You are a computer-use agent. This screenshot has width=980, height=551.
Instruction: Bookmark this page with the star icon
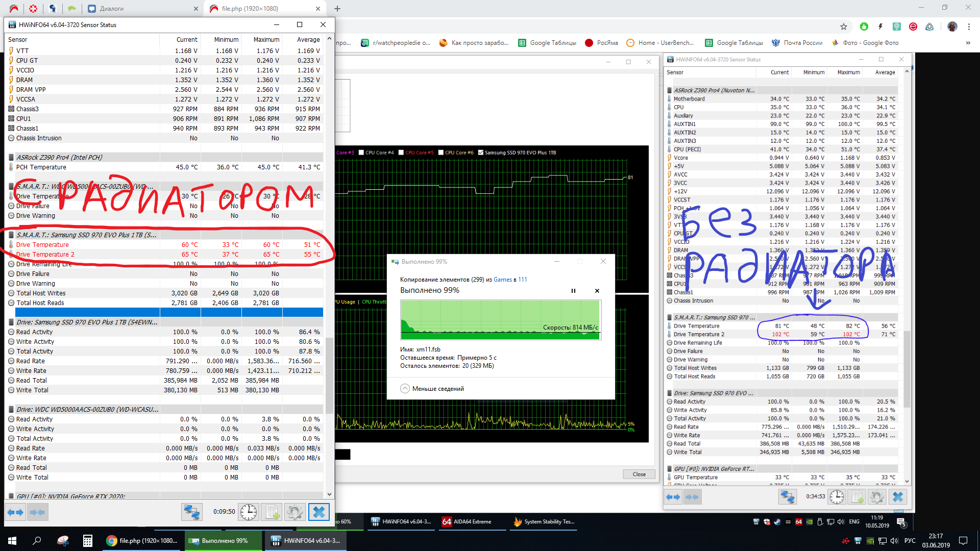844,27
